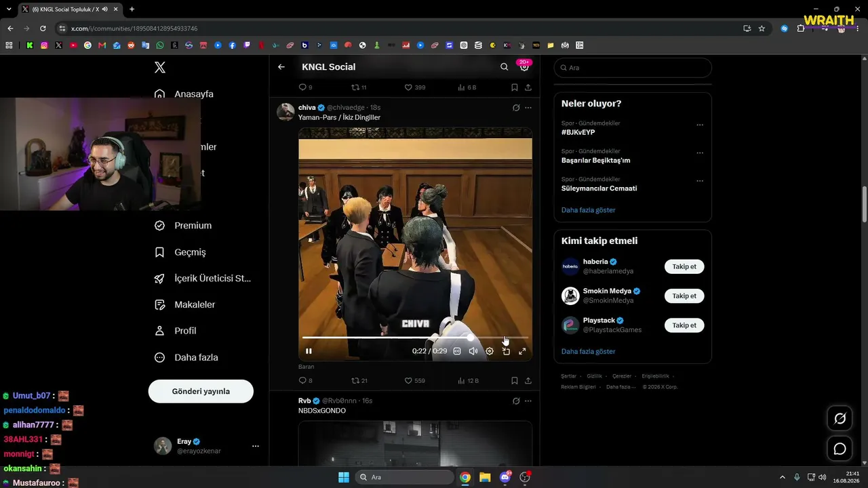Open Makaleler in the sidebar

[185, 305]
